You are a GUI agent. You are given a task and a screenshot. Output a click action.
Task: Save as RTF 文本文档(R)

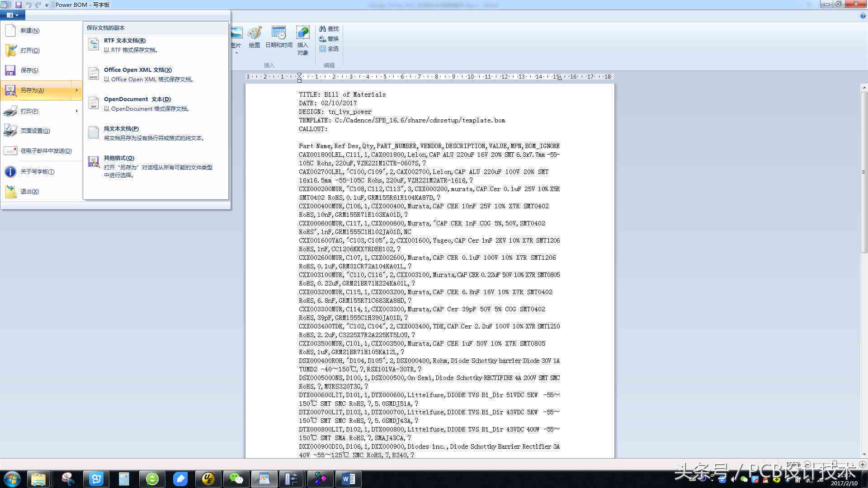[x=156, y=45]
